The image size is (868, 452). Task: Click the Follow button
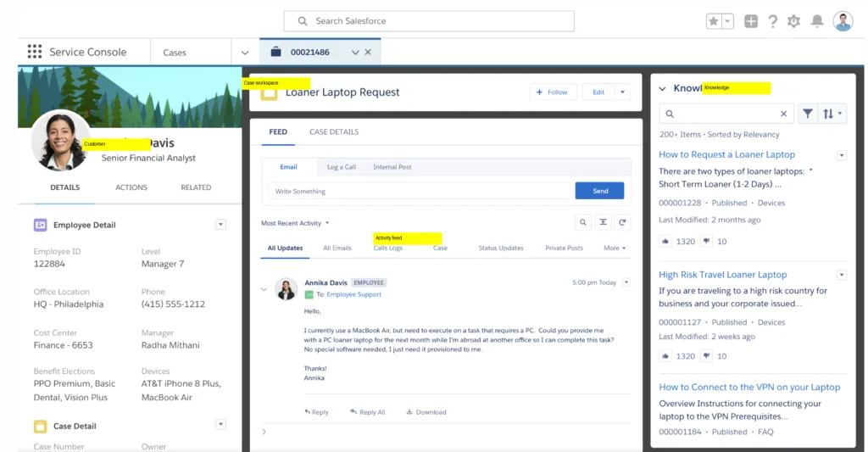pos(553,92)
